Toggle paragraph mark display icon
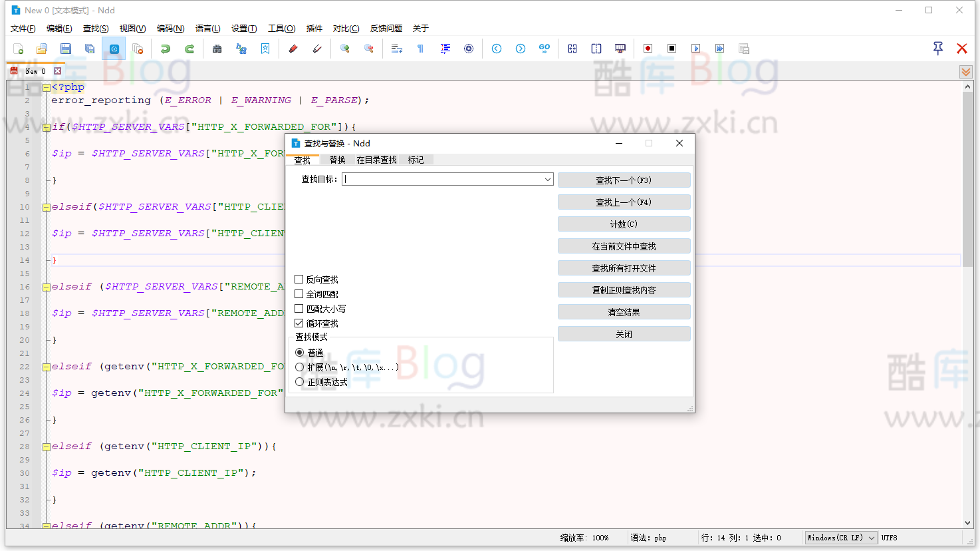 click(421, 48)
